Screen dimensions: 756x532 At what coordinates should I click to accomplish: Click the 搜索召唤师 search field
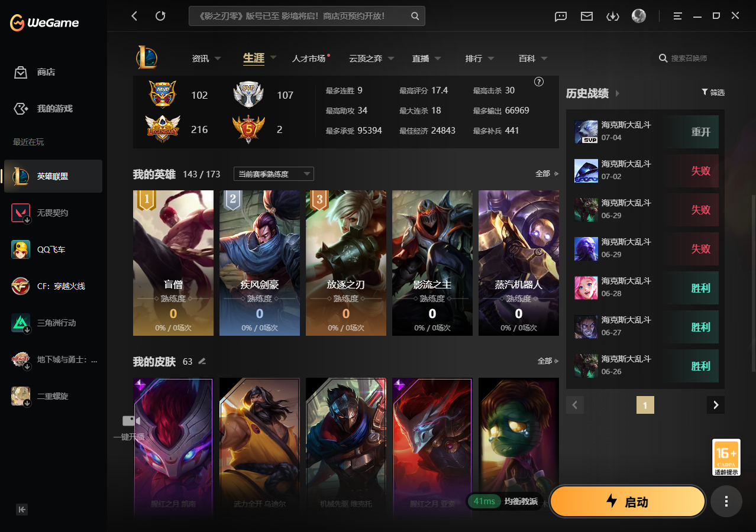[689, 59]
